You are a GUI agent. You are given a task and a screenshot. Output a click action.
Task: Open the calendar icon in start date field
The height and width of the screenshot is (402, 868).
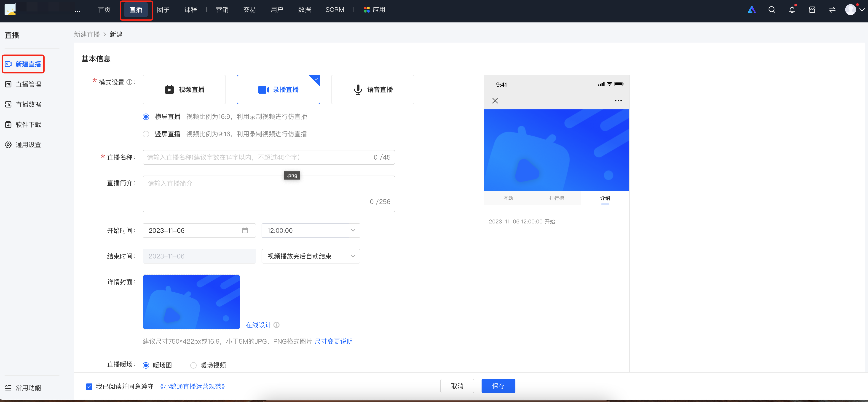[x=245, y=230]
